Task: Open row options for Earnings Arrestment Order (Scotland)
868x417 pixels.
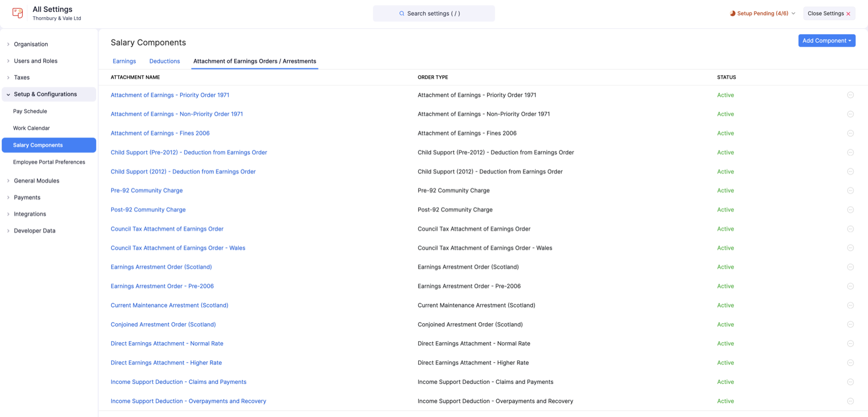Action: coord(850,267)
